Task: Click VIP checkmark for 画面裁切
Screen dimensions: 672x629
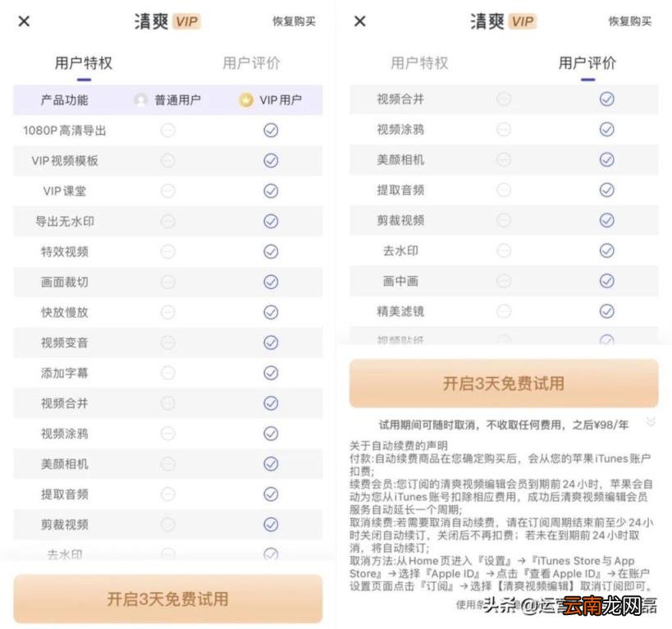Action: pyautogui.click(x=271, y=282)
